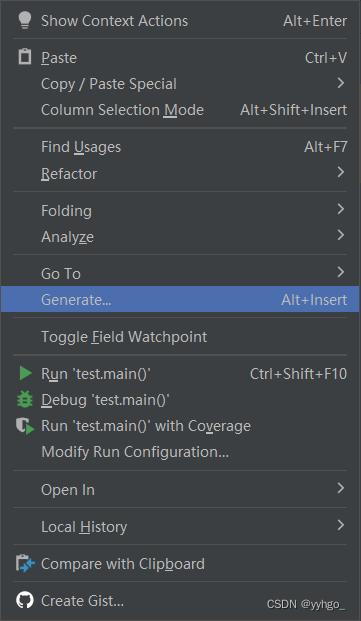This screenshot has width=361, height=621.
Task: Toggle Field Watchpoint menu entry
Action: (x=180, y=337)
